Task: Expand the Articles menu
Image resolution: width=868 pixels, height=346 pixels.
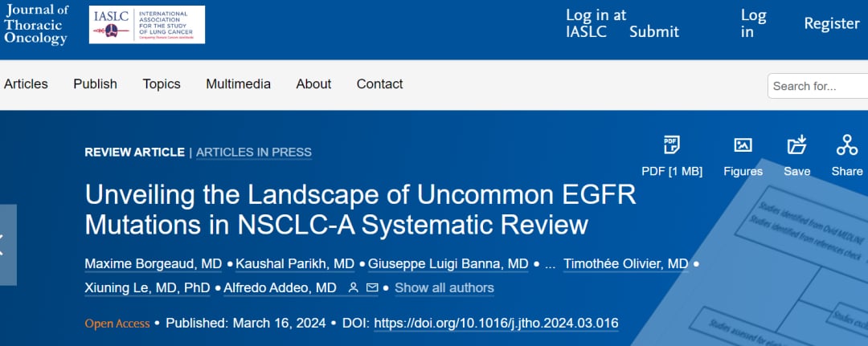Action: point(26,83)
